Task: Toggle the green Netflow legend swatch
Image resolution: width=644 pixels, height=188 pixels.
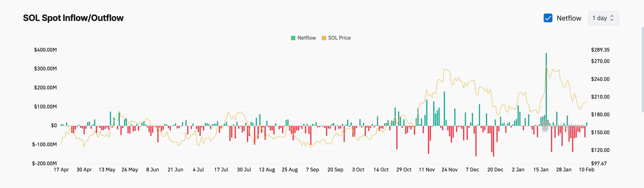Action: (x=293, y=38)
